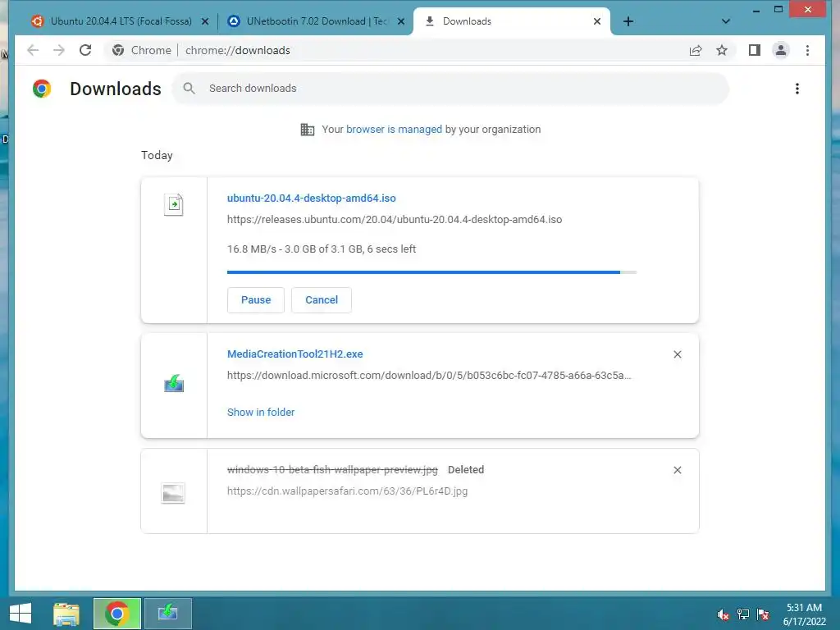The height and width of the screenshot is (630, 840).
Task: Click the chrome://downloads address bar
Action: tap(237, 50)
